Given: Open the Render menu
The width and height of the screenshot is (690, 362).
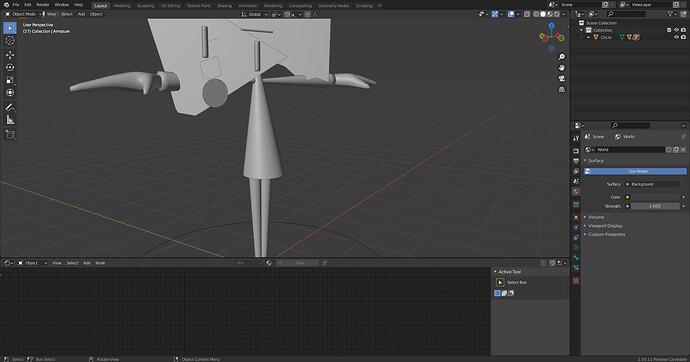Looking at the screenshot, I should pos(43,5).
